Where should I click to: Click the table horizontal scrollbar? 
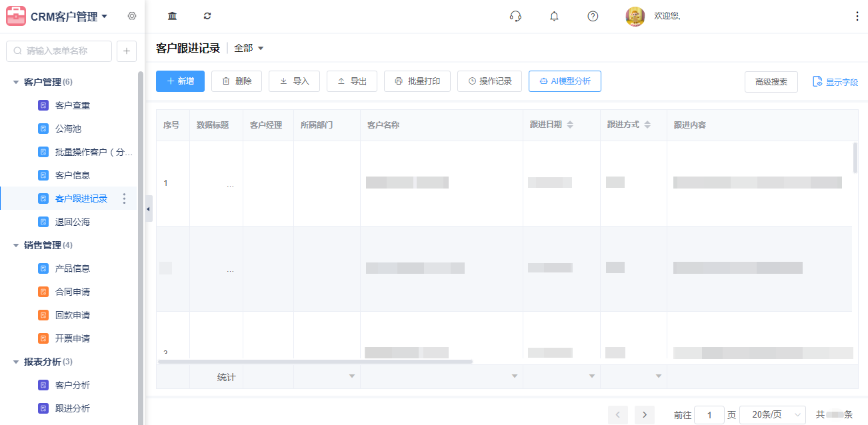tap(315, 362)
